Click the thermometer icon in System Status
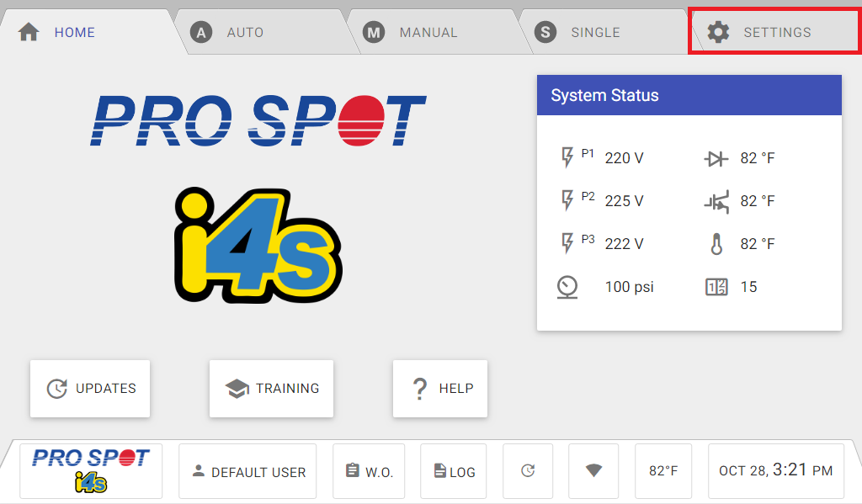This screenshot has width=862, height=504. (716, 244)
